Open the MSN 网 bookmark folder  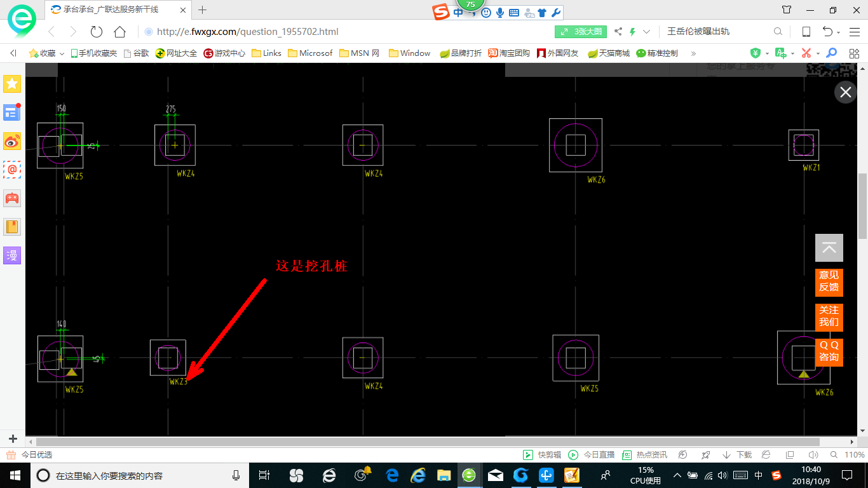(x=360, y=53)
